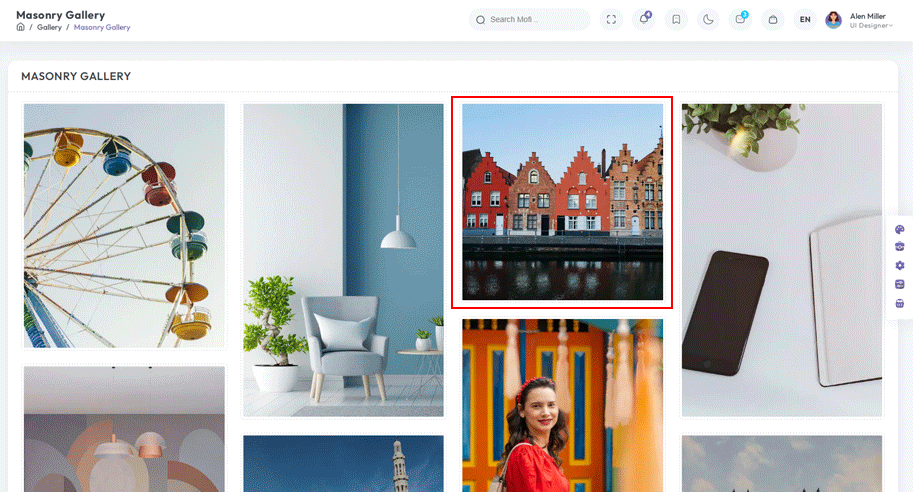913x492 pixels.
Task: Toggle fullscreen mode icon in header
Action: point(611,19)
